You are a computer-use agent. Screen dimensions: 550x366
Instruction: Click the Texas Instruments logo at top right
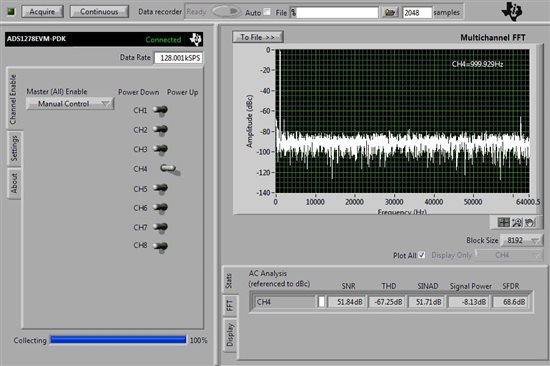click(512, 12)
